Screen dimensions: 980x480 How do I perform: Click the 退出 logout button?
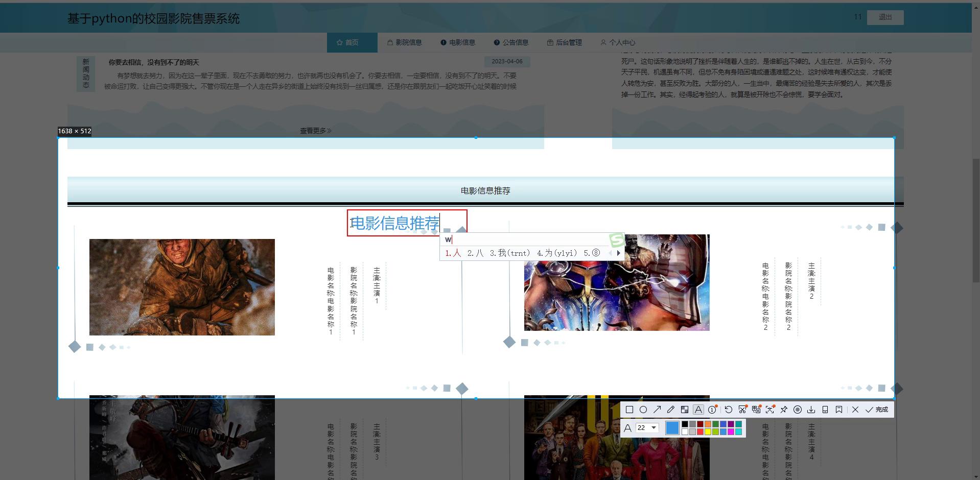tap(885, 17)
